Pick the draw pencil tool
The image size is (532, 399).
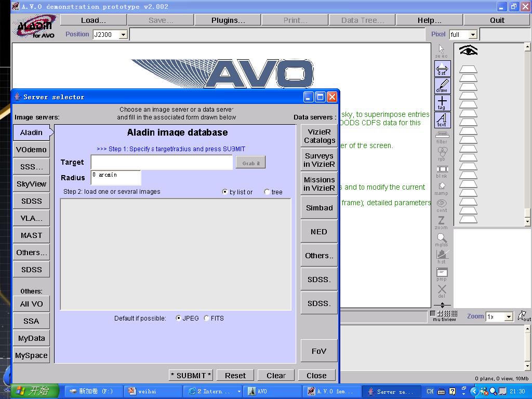443,86
